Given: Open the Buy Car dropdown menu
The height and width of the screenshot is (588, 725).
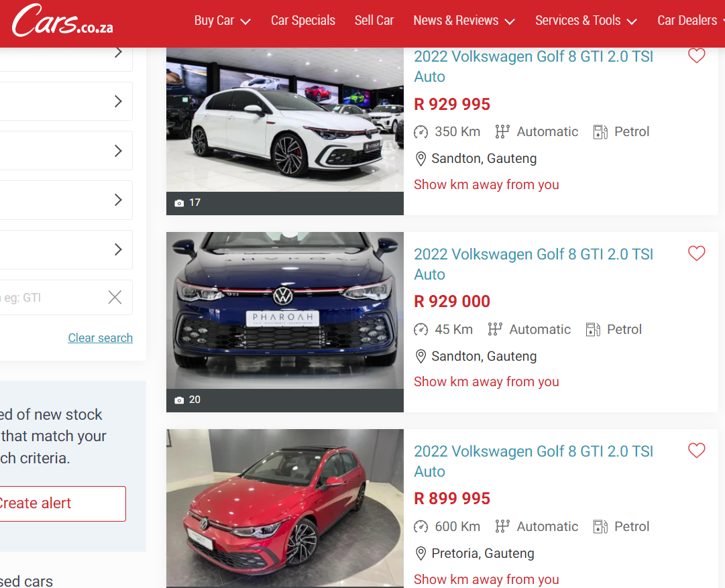Looking at the screenshot, I should pos(222,21).
